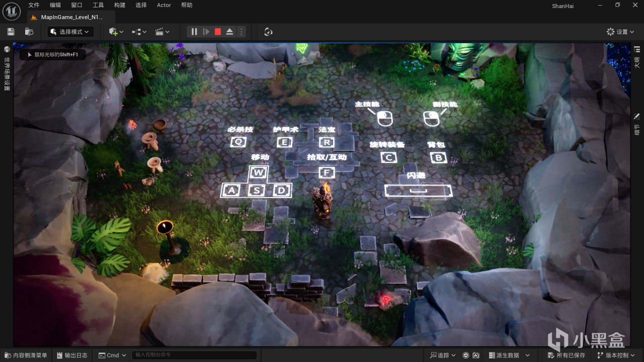Eject from the player controller
The width and height of the screenshot is (644, 362).
point(229,32)
